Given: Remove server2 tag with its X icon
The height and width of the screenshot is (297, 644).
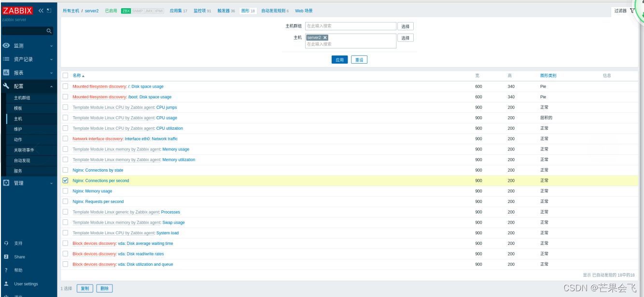Looking at the screenshot, I should pyautogui.click(x=325, y=38).
